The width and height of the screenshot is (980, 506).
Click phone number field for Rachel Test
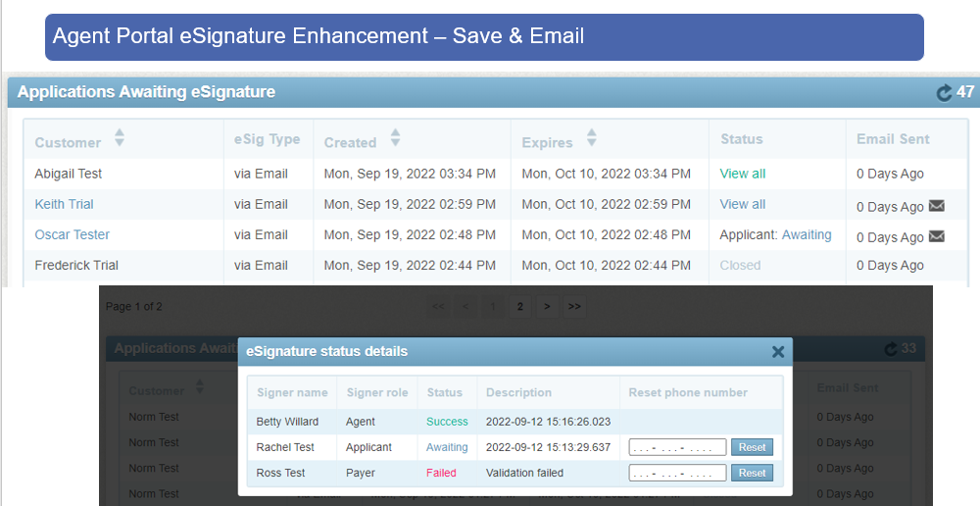677,447
